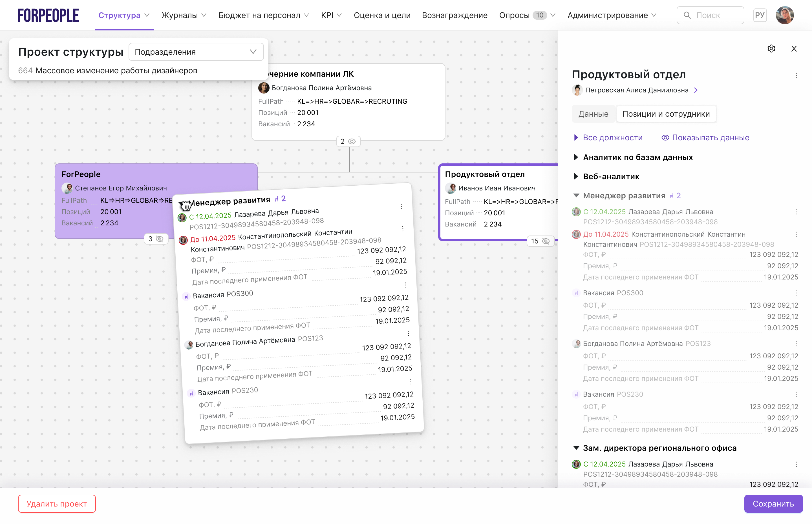
Task: Open settings gear in side panel
Action: point(771,49)
